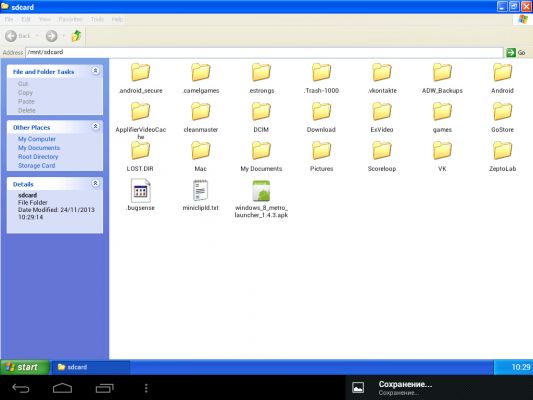Open the ZeptoLab folder
Image resolution: width=533 pixels, height=400 pixels.
click(502, 156)
